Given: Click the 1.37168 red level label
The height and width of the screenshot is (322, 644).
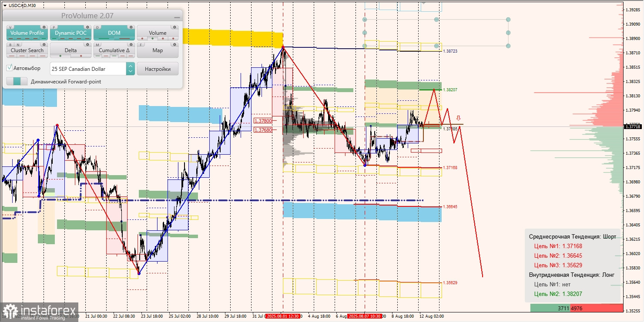Looking at the screenshot, I should [x=450, y=167].
